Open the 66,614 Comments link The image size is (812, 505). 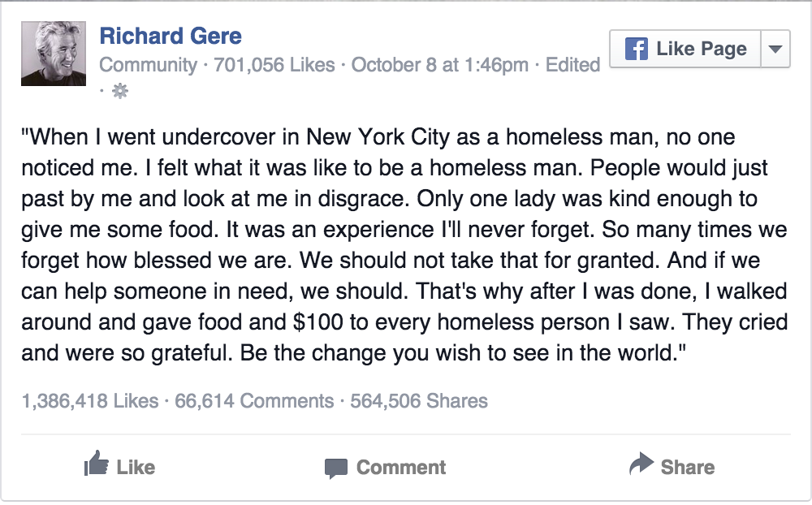point(254,401)
